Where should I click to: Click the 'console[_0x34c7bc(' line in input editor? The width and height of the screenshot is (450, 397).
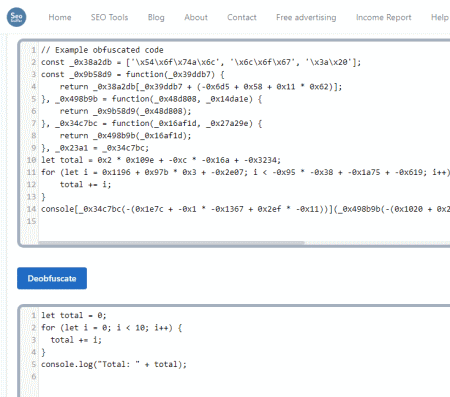[245, 209]
